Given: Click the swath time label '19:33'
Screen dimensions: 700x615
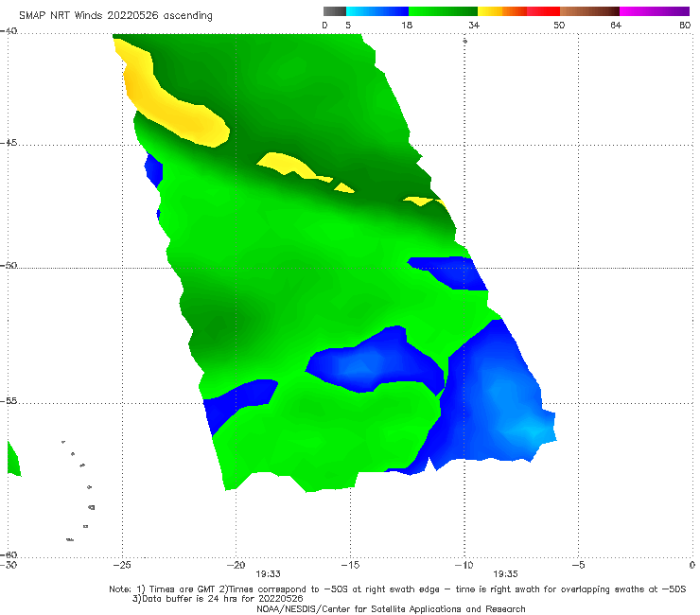Looking at the screenshot, I should pyautogui.click(x=268, y=574).
